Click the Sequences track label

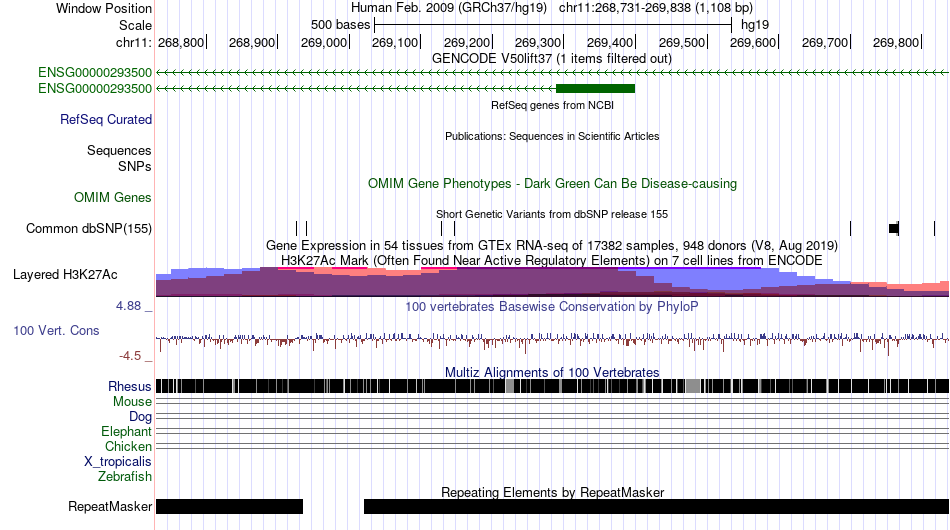pyautogui.click(x=119, y=150)
